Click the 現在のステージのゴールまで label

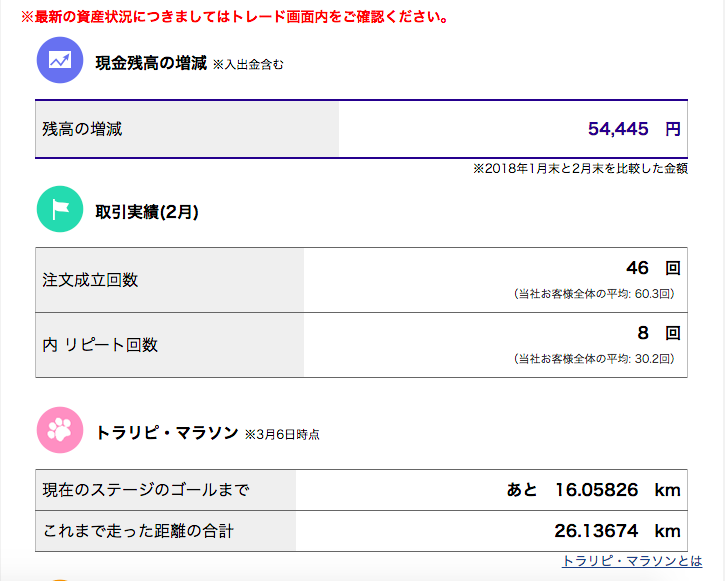click(146, 489)
